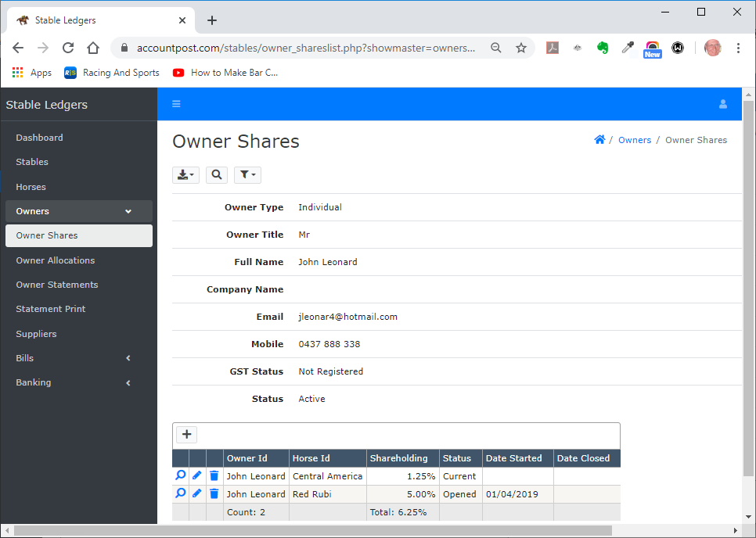Click the 01/04/2019 date started cell

pos(518,494)
